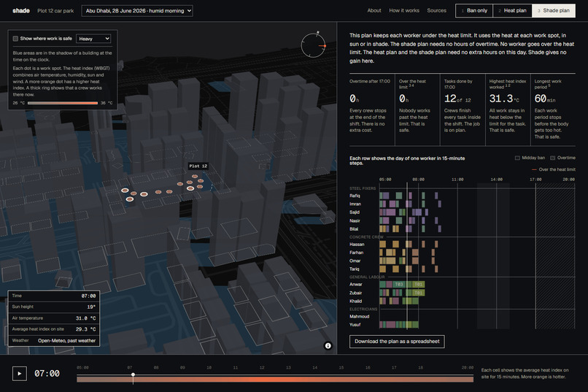This screenshot has width=588, height=392.
Task: Enable Show where work is safe checkbox
Action: (x=15, y=39)
